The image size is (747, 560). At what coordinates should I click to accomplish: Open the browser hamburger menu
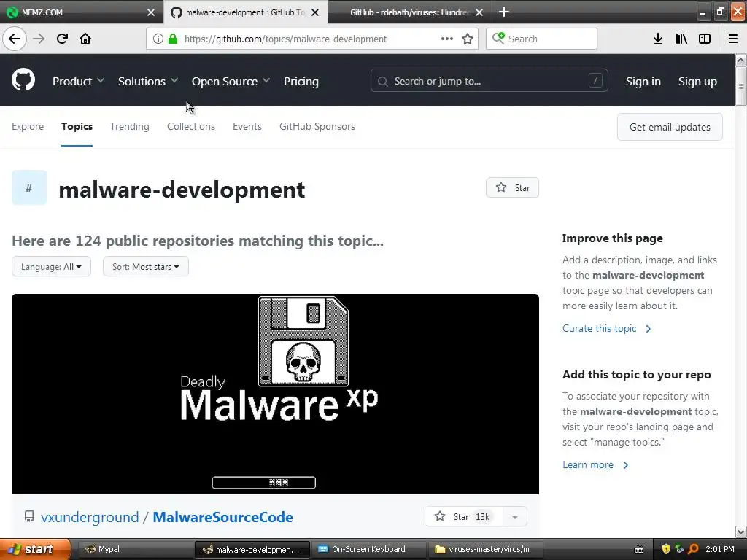click(733, 39)
